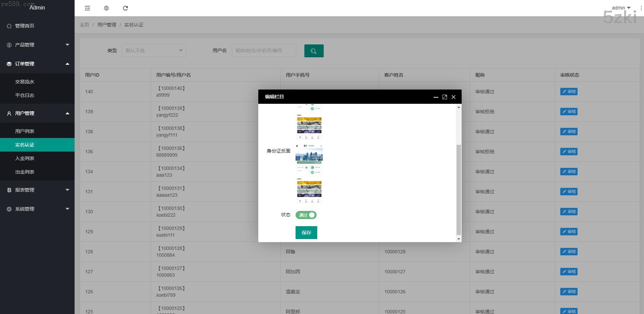
Task: Open the 类型 dropdown (默认不选)
Action: (x=154, y=51)
